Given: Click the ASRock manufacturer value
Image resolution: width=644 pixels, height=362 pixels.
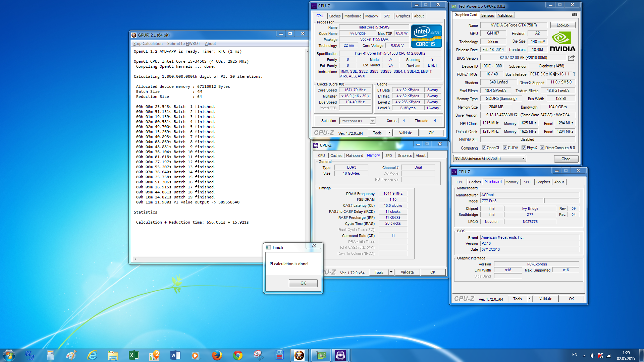Looking at the screenshot, I should 530,195.
